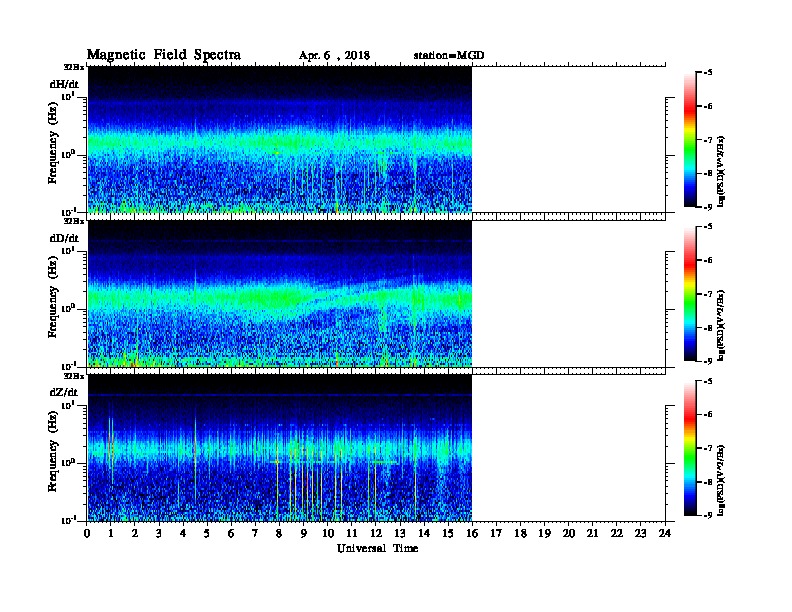Click hour 4 on the time axis
Screen dimensions: 792x612
[x=183, y=534]
